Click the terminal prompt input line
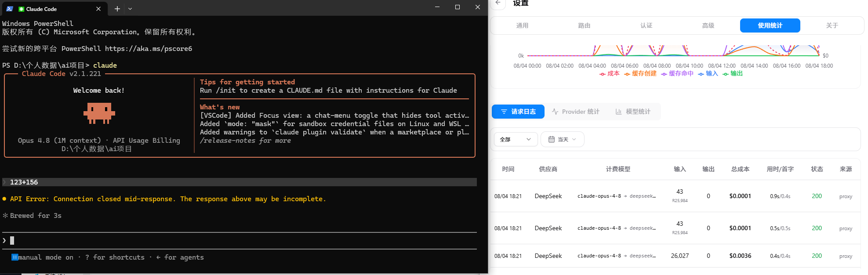The image size is (868, 275). pos(240,240)
